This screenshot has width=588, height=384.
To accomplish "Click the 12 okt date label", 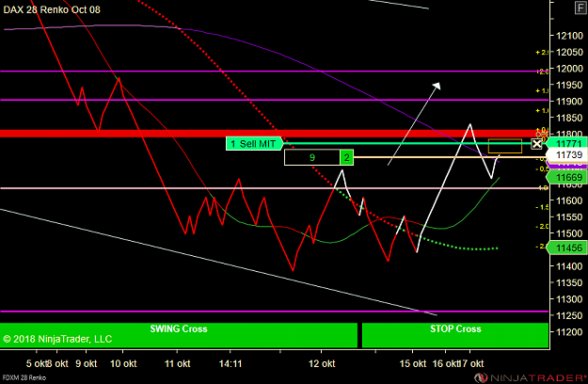I will [322, 363].
